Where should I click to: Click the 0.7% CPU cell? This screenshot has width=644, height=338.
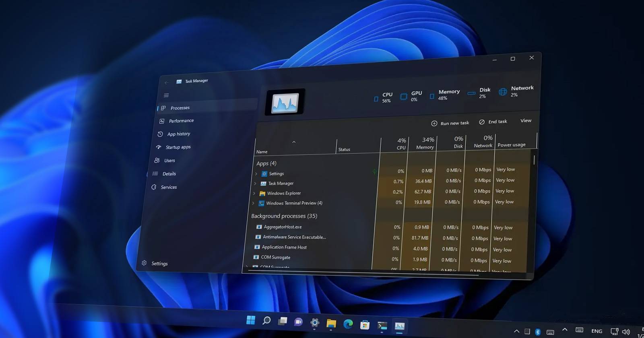pyautogui.click(x=398, y=181)
